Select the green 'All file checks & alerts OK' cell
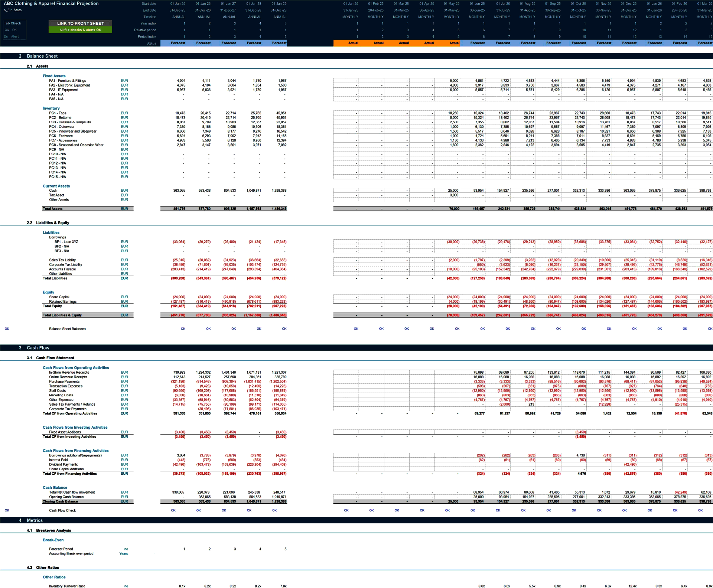713x588 pixels. pyautogui.click(x=80, y=30)
